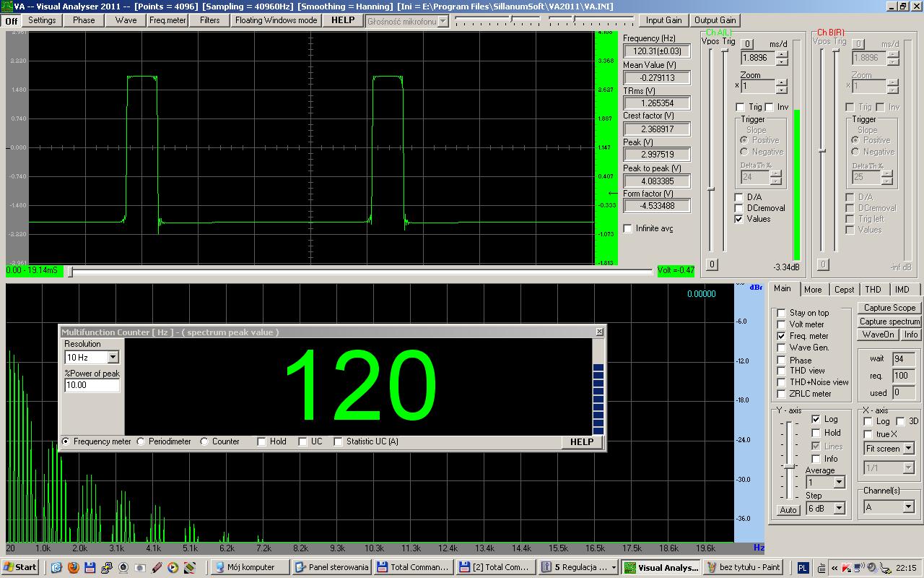Check the Hold box in Multifunction Counter
924x578 pixels.
point(262,441)
